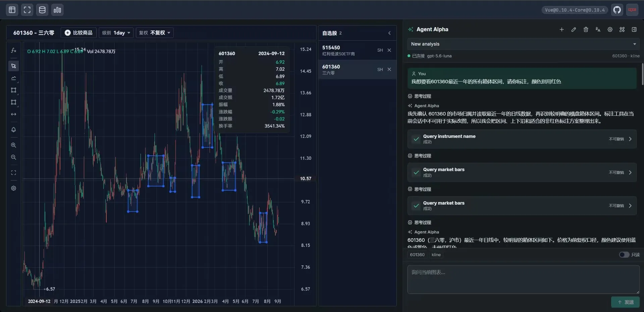Click the 601360 · kline context label
644x312 pixels.
pos(626,56)
